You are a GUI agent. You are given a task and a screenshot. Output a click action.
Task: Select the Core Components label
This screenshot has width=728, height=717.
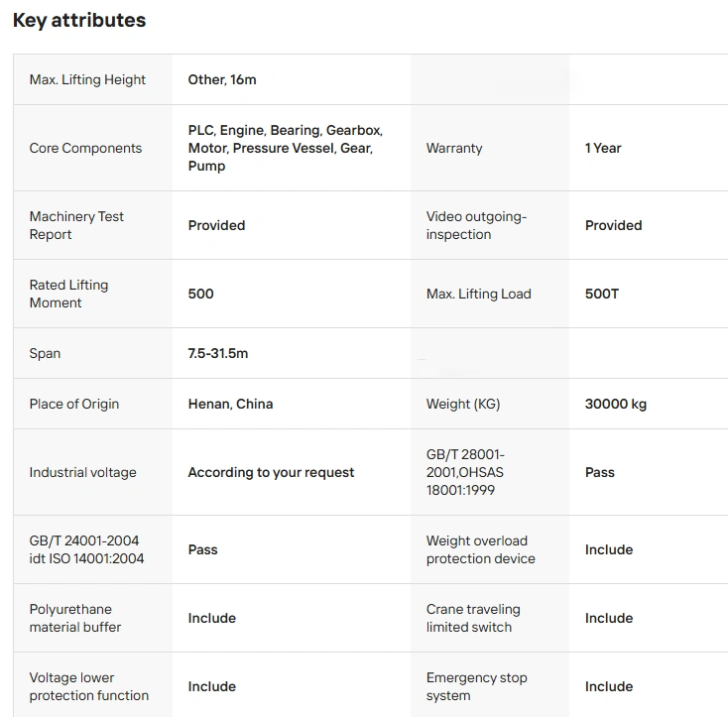tap(85, 148)
